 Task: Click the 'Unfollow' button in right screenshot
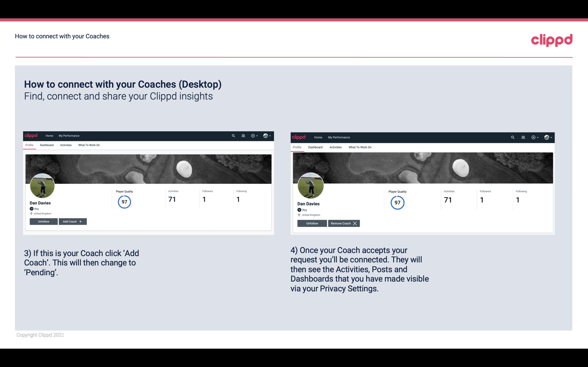312,223
